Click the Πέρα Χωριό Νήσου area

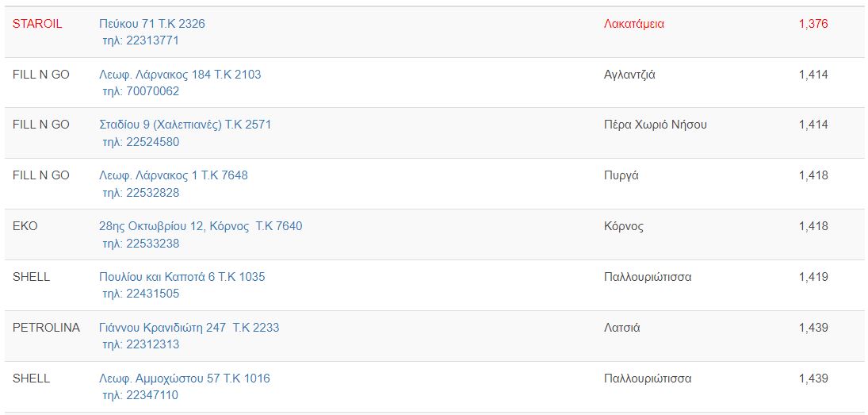coord(655,125)
